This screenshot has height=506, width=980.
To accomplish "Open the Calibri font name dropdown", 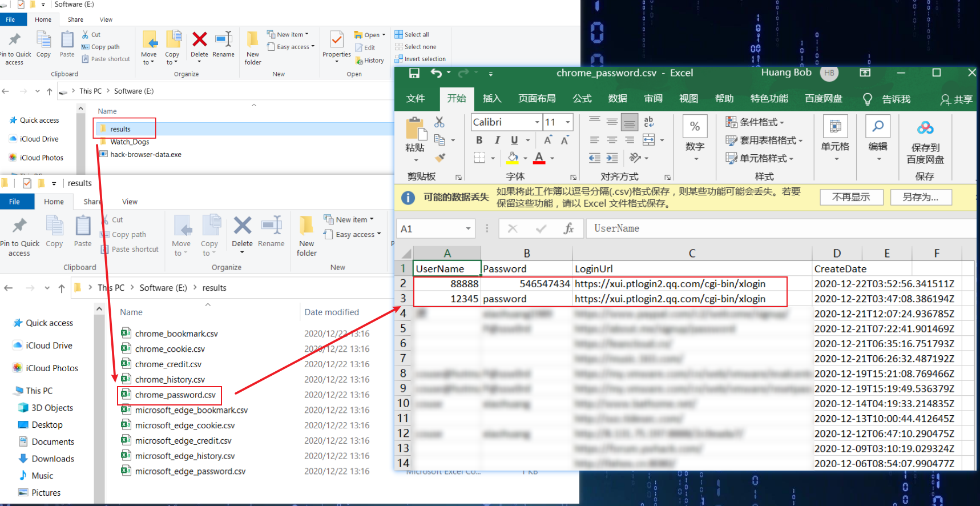I will point(537,122).
